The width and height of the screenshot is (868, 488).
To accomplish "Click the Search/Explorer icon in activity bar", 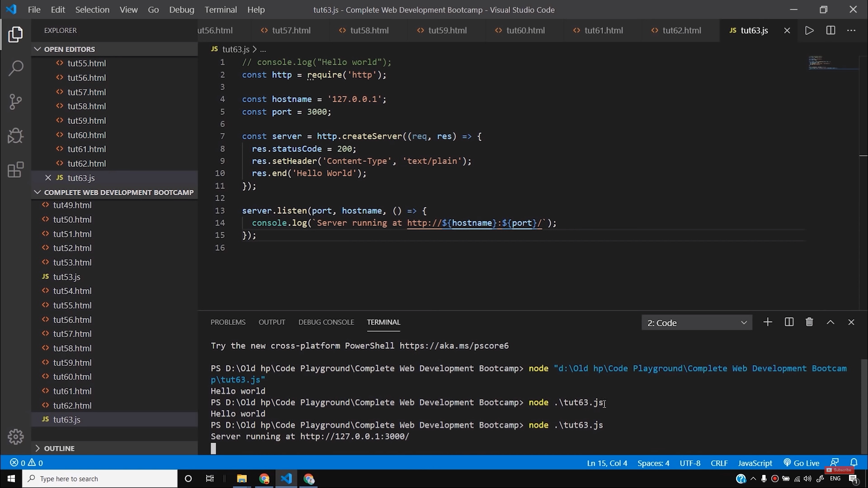I will (15, 68).
